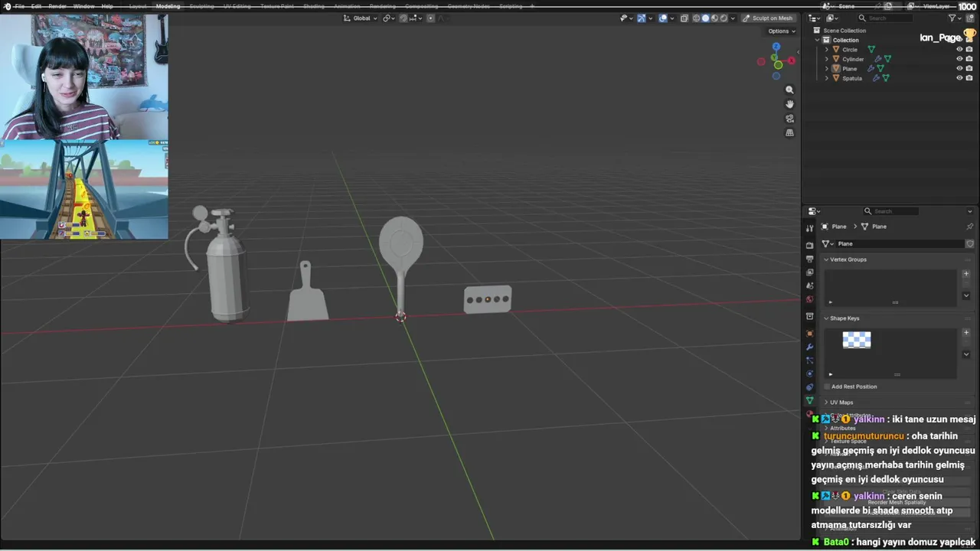Open the Object Constraints properties tab
The height and width of the screenshot is (551, 980).
[809, 387]
